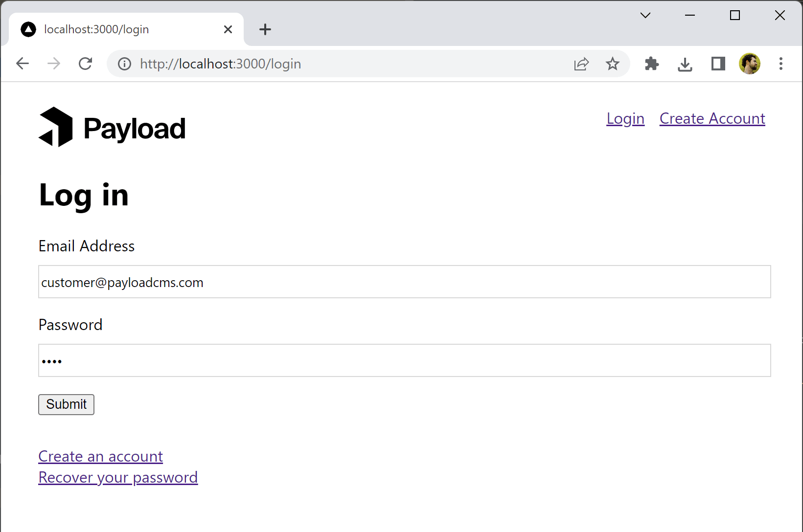Click the browser back arrow
The image size is (803, 532).
pyautogui.click(x=23, y=64)
